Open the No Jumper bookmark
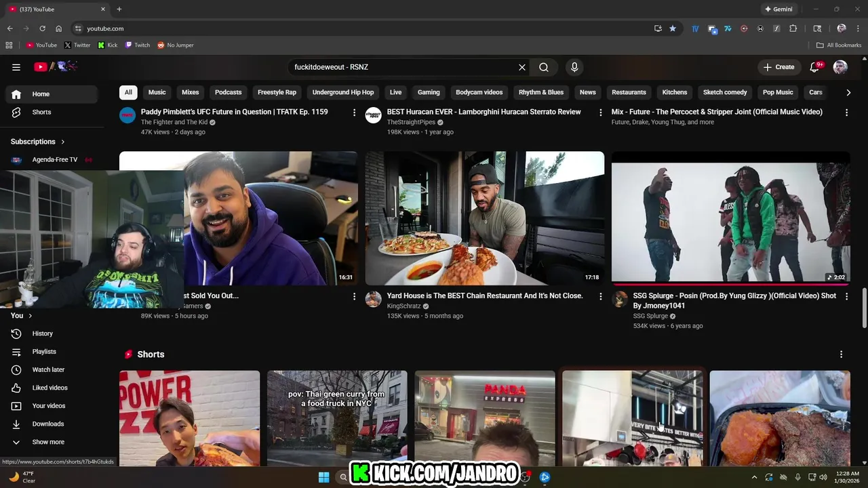The height and width of the screenshot is (488, 868). pos(176,45)
